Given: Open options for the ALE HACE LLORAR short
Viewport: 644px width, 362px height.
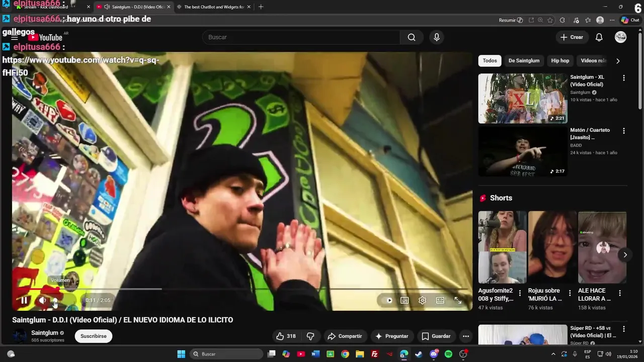Looking at the screenshot, I should (x=619, y=293).
